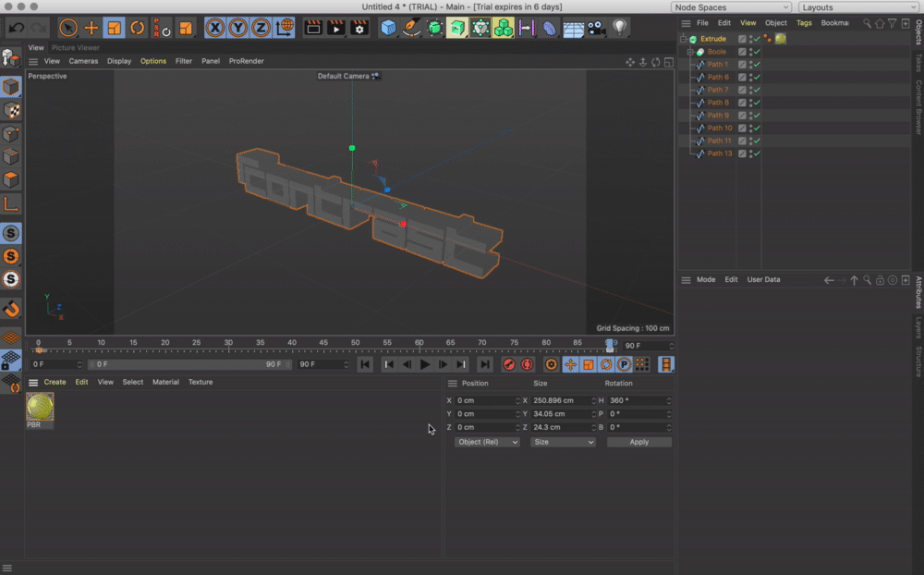Select the PBR material swatch
Image resolution: width=924 pixels, height=575 pixels.
click(x=40, y=408)
